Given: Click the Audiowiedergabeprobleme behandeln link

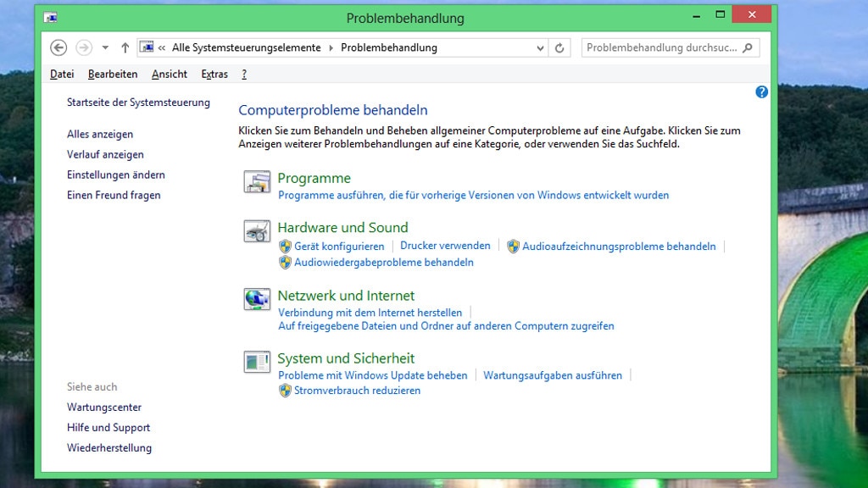Looking at the screenshot, I should tap(383, 263).
